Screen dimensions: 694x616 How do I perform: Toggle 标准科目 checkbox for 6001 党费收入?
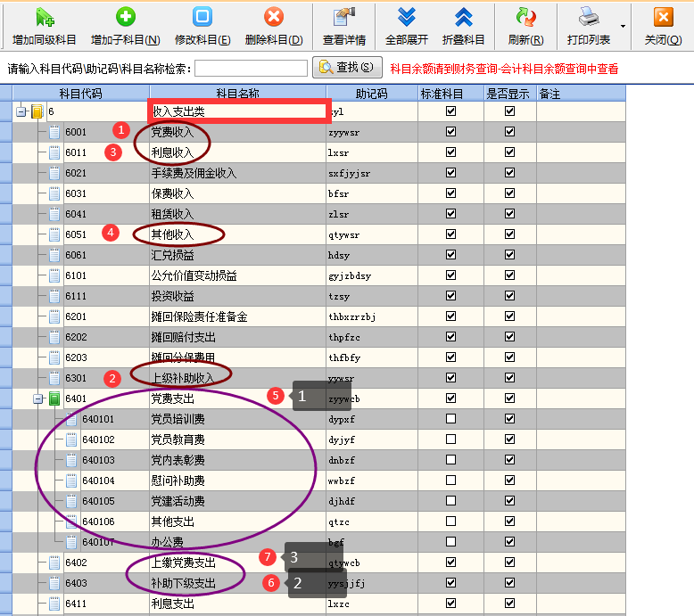pos(450,131)
